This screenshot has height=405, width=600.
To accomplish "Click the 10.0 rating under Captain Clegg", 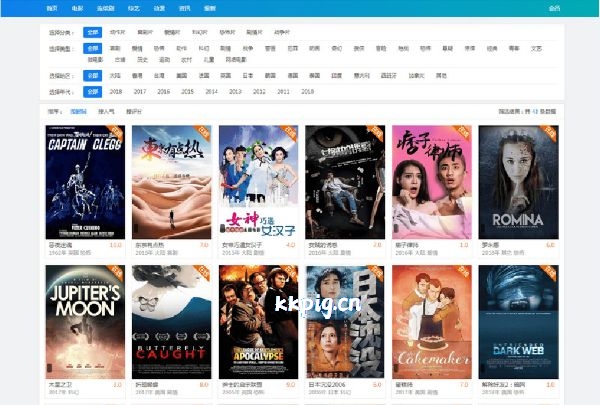I will (116, 245).
